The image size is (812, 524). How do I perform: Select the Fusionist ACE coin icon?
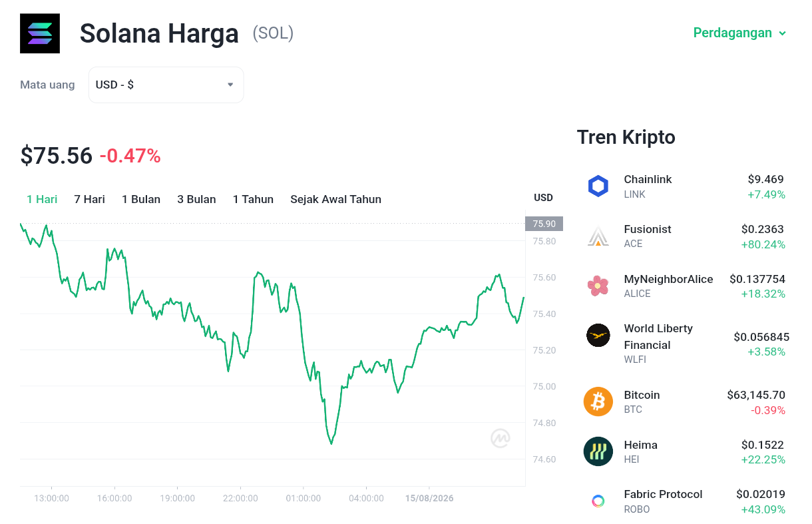pyautogui.click(x=598, y=236)
